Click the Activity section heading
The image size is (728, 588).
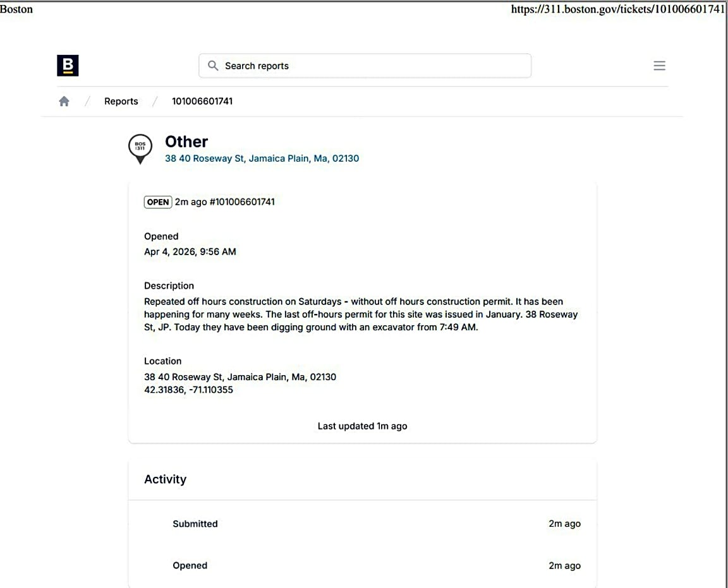click(165, 479)
